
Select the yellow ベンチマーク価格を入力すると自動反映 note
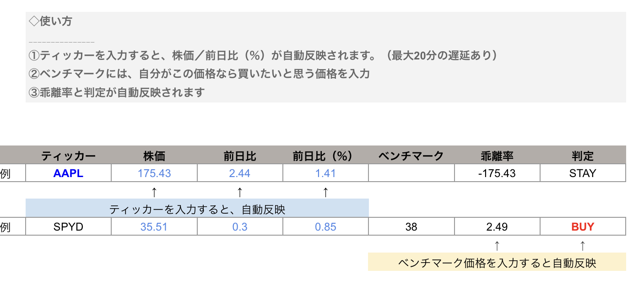(497, 263)
